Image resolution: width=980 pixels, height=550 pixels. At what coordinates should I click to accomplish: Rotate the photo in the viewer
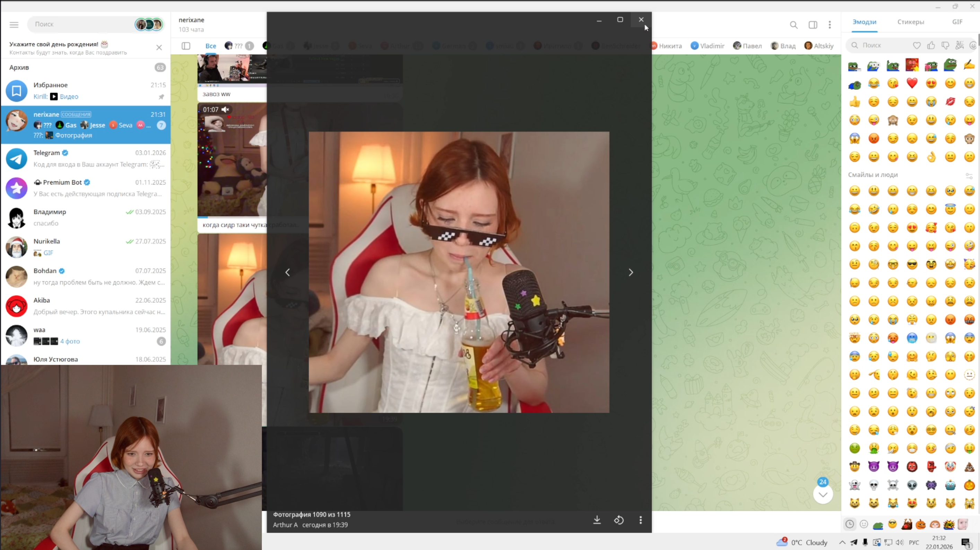click(x=618, y=519)
